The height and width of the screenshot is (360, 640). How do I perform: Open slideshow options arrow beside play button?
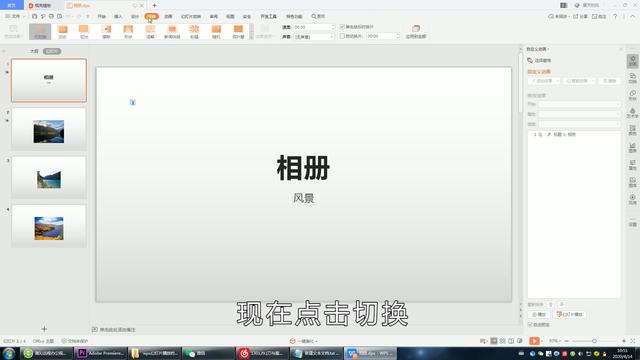click(542, 341)
